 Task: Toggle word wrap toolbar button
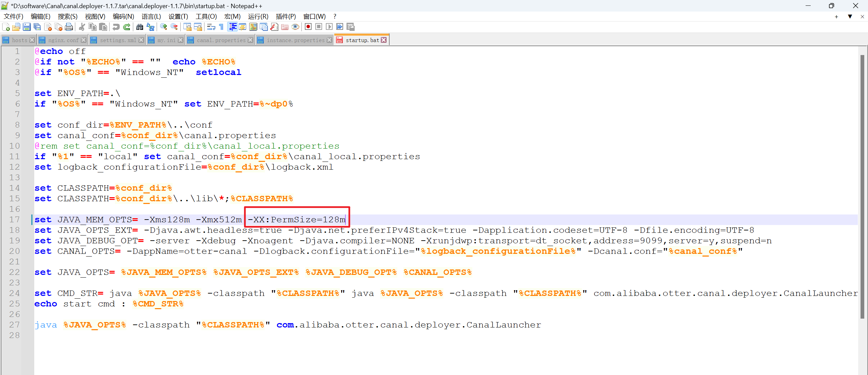211,27
